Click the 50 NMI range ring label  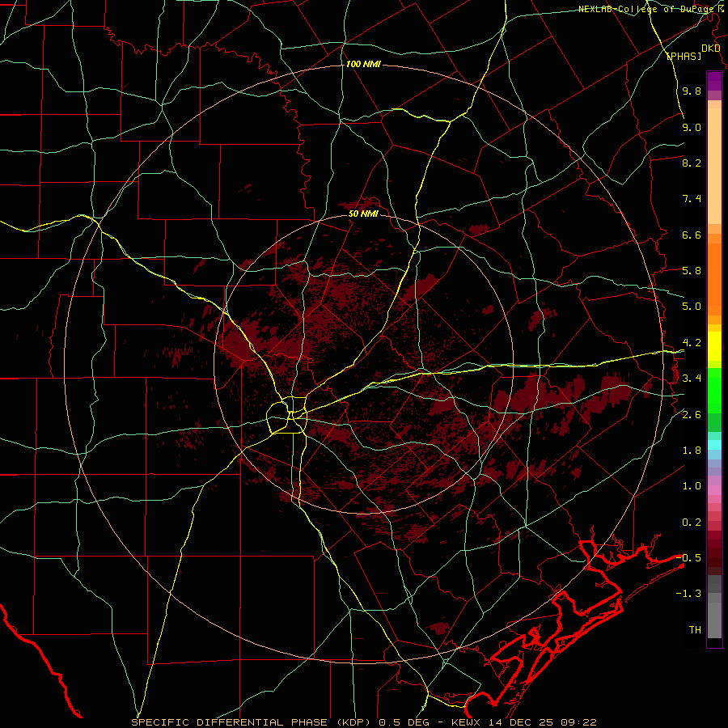point(363,214)
